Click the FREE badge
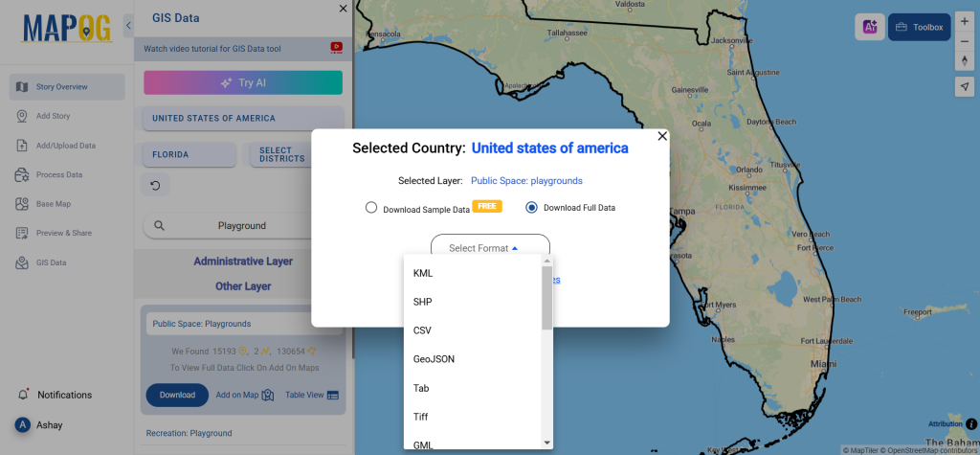 point(487,206)
